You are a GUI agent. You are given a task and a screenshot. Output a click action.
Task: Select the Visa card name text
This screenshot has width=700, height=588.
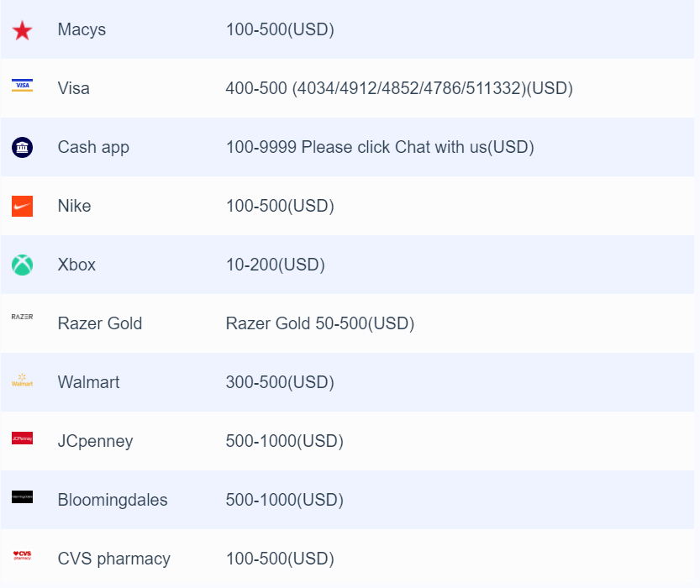(74, 88)
